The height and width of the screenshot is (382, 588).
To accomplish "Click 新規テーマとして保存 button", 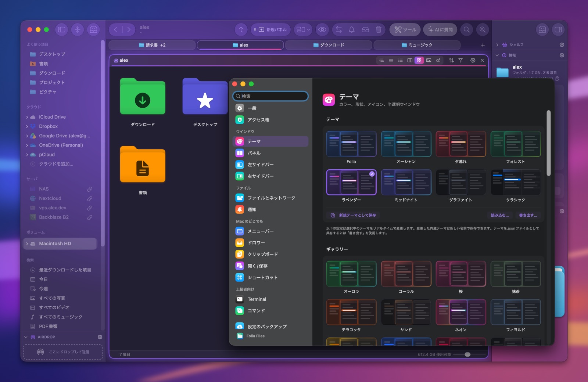I will click(353, 215).
